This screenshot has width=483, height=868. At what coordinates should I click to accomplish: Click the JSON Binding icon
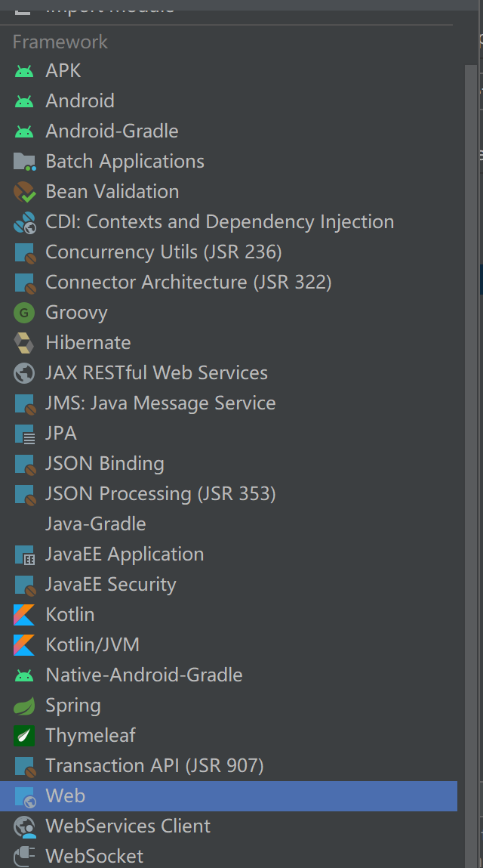25,464
